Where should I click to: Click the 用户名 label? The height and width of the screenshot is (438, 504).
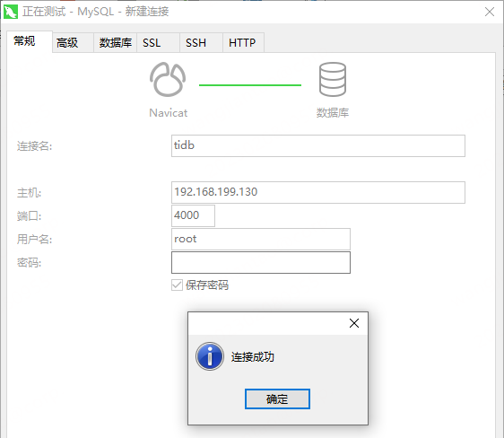pyautogui.click(x=34, y=239)
